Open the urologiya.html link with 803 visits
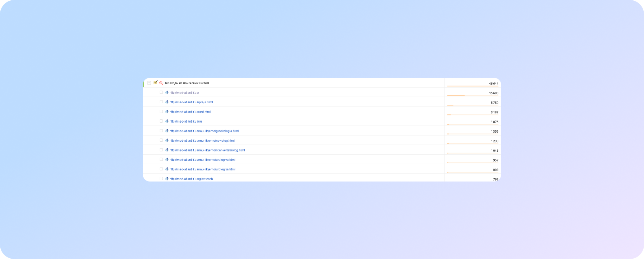 tap(202, 169)
